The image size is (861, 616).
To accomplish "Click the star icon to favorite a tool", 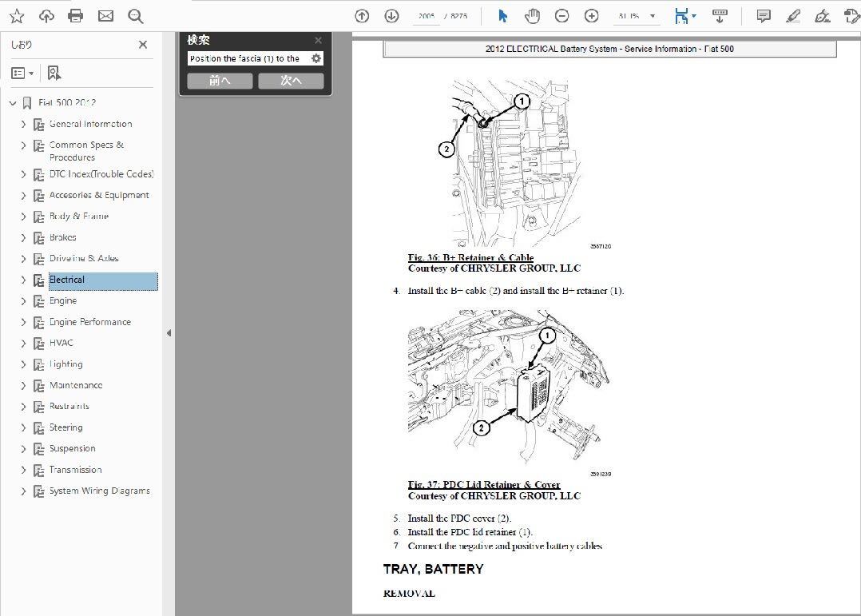I will [16, 15].
